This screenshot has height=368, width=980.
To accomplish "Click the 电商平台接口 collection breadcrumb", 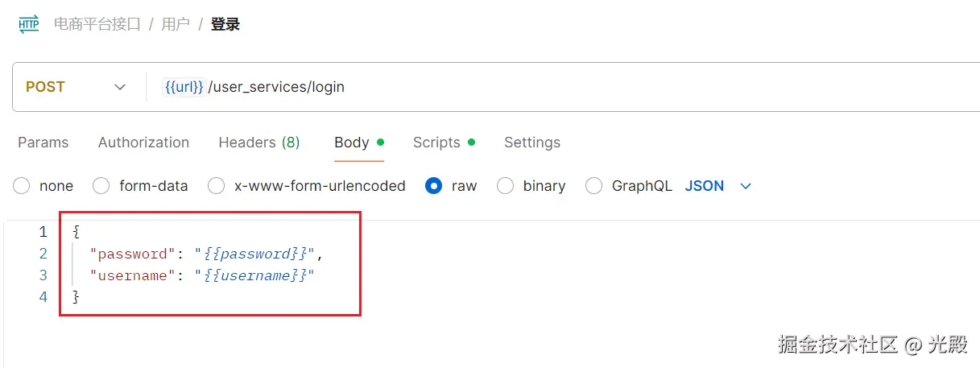I will point(97,24).
